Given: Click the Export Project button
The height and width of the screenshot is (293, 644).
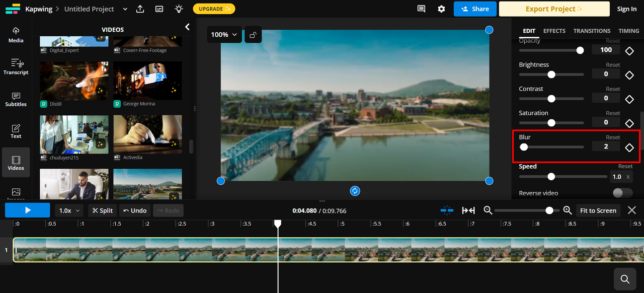Looking at the screenshot, I should pyautogui.click(x=554, y=9).
